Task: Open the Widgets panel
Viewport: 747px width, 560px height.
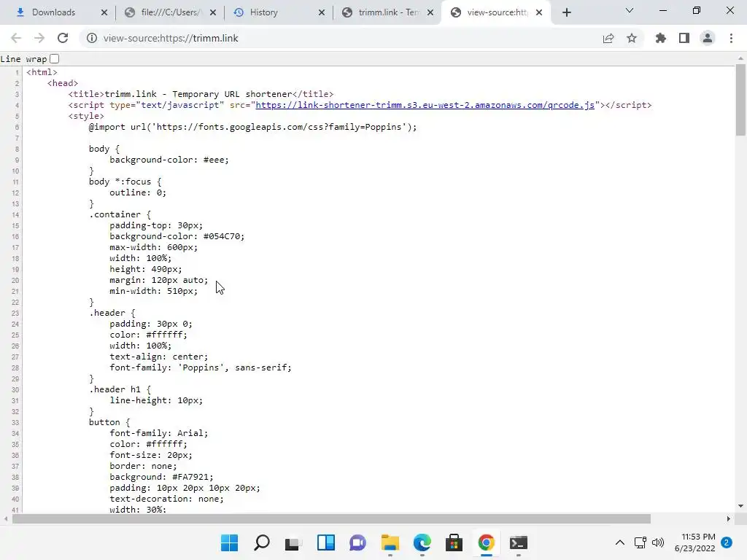Action: click(x=326, y=542)
